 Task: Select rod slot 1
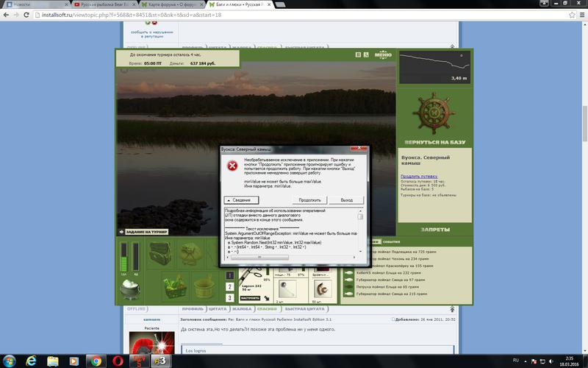tap(229, 275)
